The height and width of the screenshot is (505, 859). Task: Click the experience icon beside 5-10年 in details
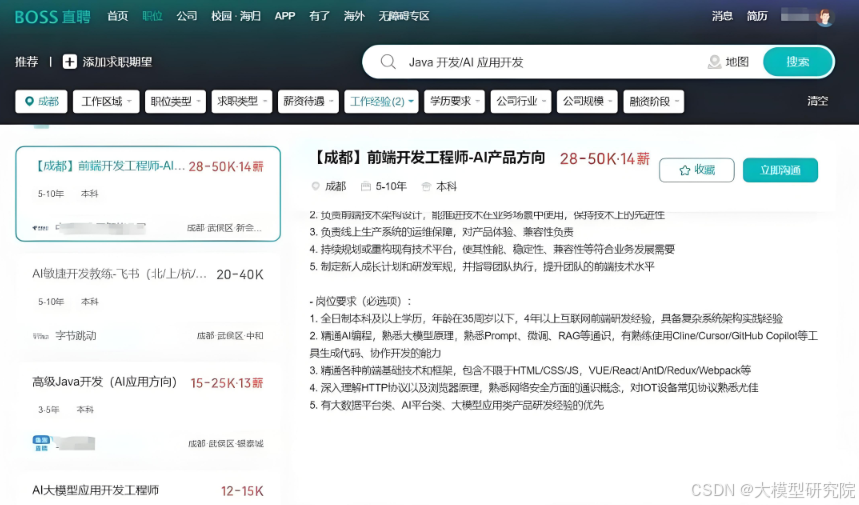coord(365,187)
